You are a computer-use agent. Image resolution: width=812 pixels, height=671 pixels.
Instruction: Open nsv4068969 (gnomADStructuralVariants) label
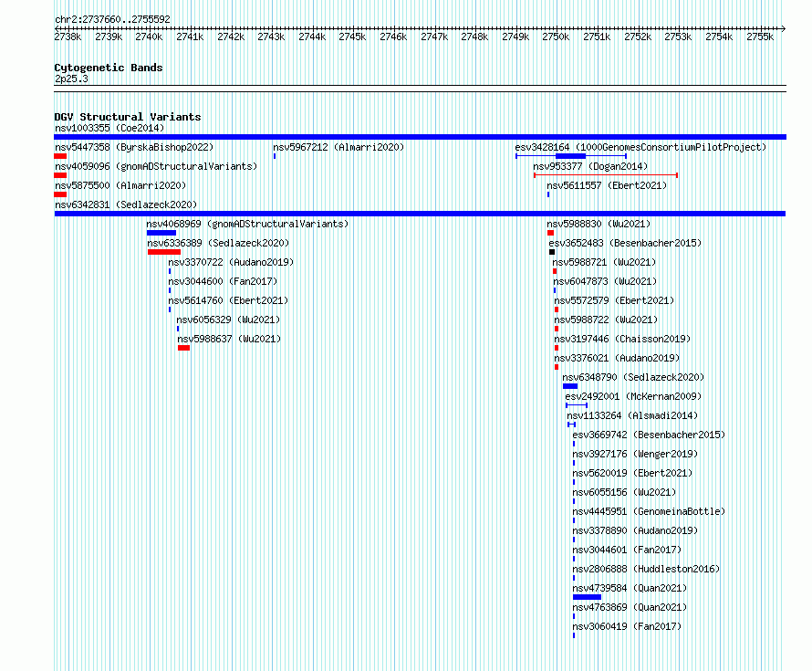click(247, 224)
